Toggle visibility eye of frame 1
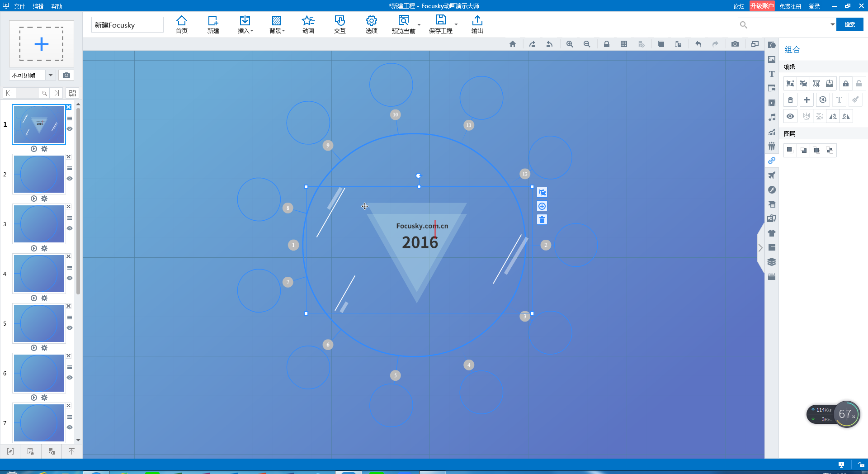 70,129
